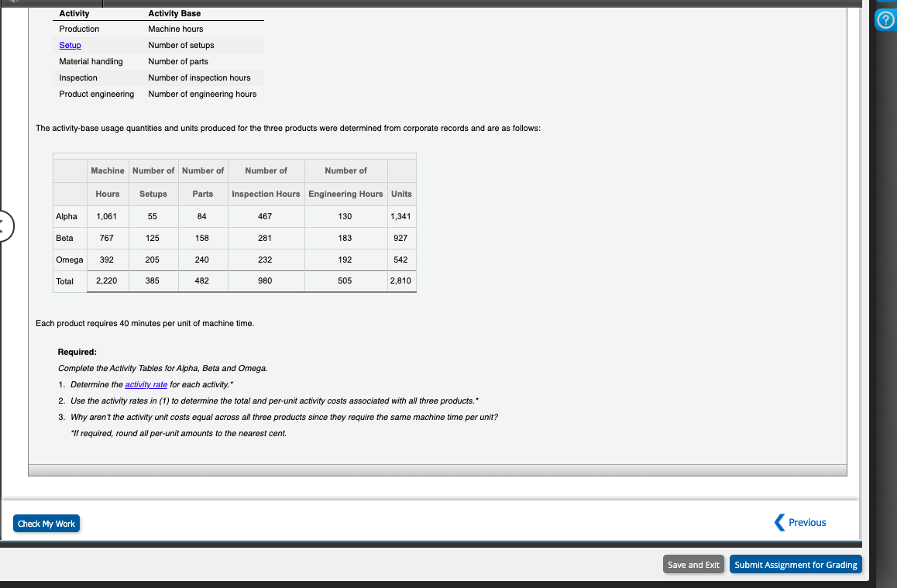Click the Machine Hours column header
The image size is (897, 588).
click(x=107, y=182)
